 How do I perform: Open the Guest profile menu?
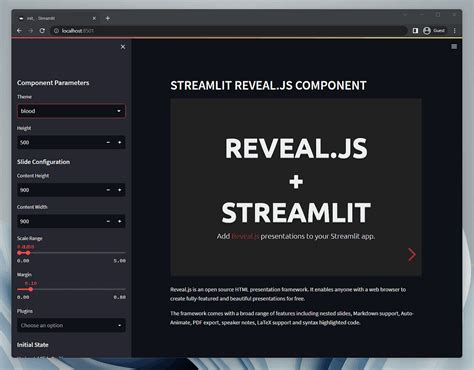click(x=434, y=31)
